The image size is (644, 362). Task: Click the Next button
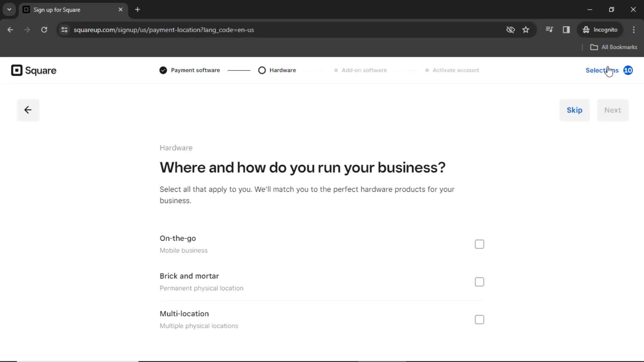click(612, 110)
